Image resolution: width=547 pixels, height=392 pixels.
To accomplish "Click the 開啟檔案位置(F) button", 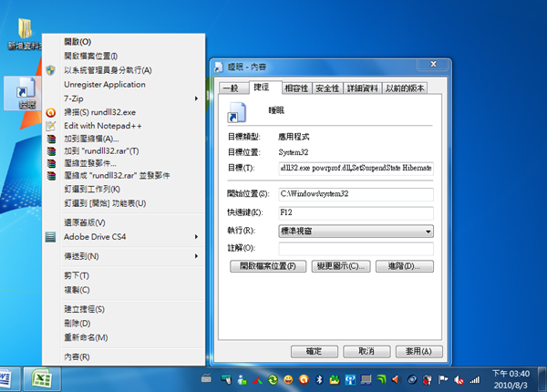I will pyautogui.click(x=268, y=266).
